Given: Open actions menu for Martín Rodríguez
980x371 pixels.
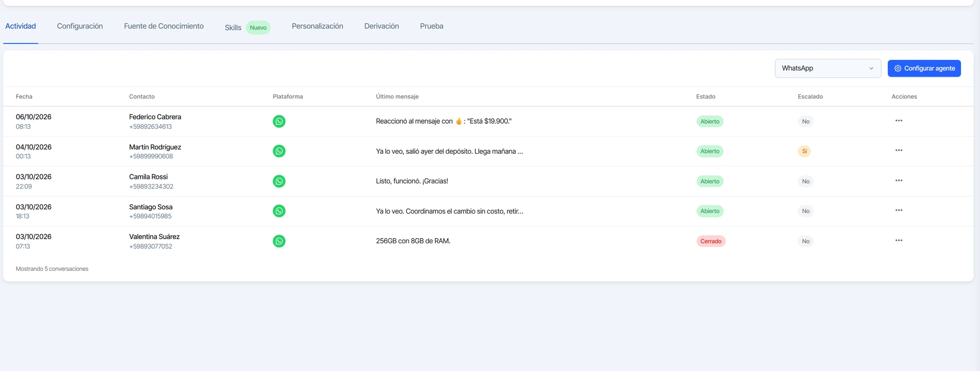Looking at the screenshot, I should point(899,150).
